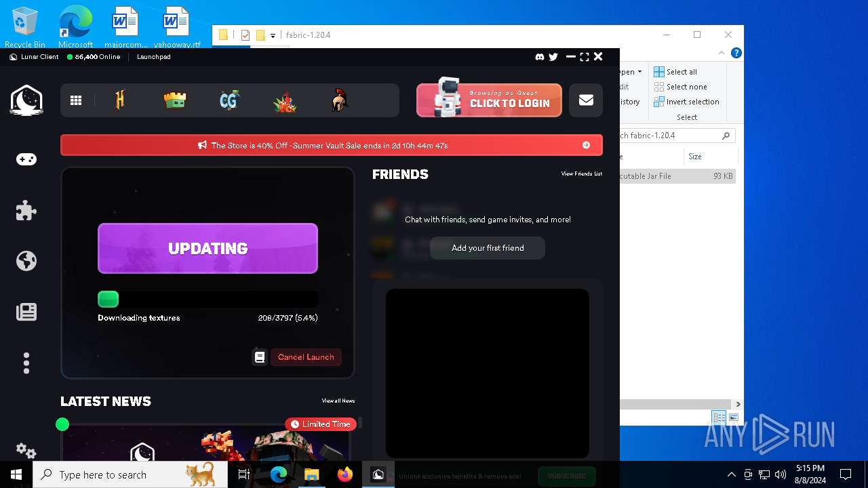Click the green news carousel indicator dot
This screenshot has width=868, height=488.
coord(62,424)
